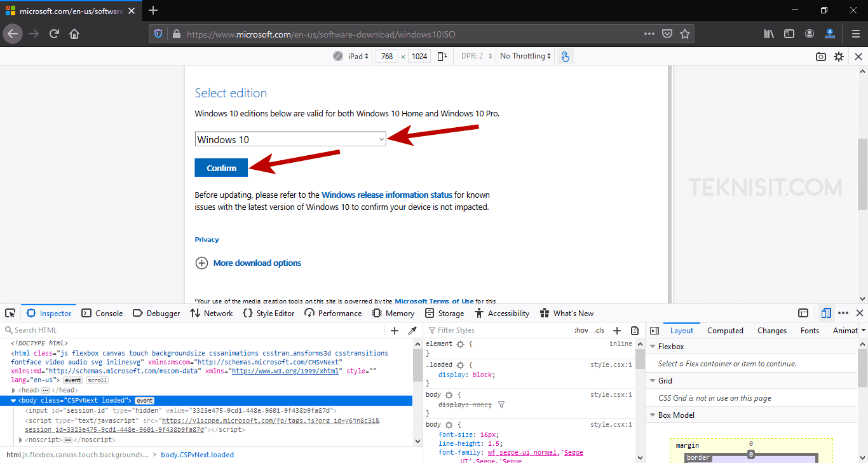The width and height of the screenshot is (868, 463).
Task: Open responsive design mode settings gear
Action: (839, 57)
